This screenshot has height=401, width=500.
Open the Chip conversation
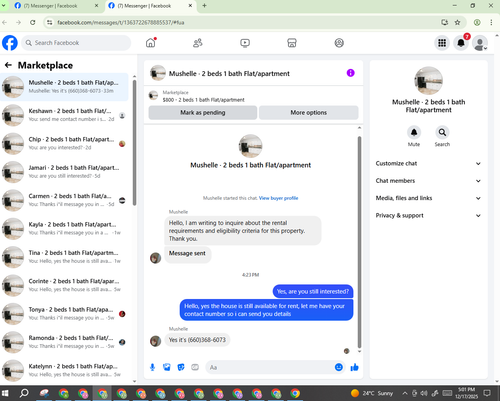64,143
